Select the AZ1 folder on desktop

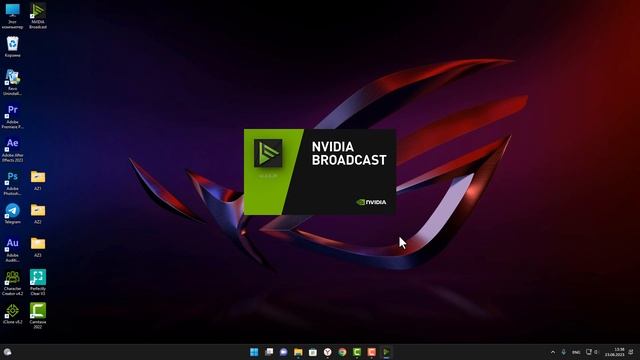(38, 180)
